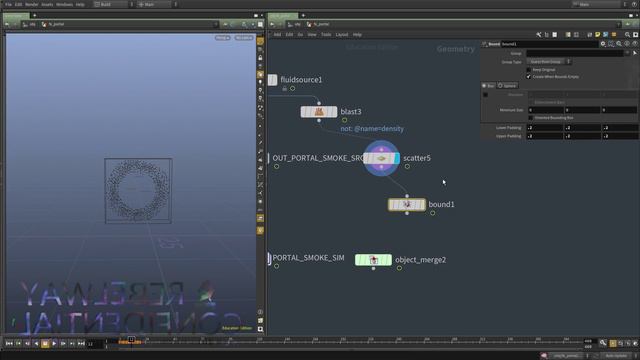
Task: Click the fluidsource1 node tile
Action: tap(273, 80)
